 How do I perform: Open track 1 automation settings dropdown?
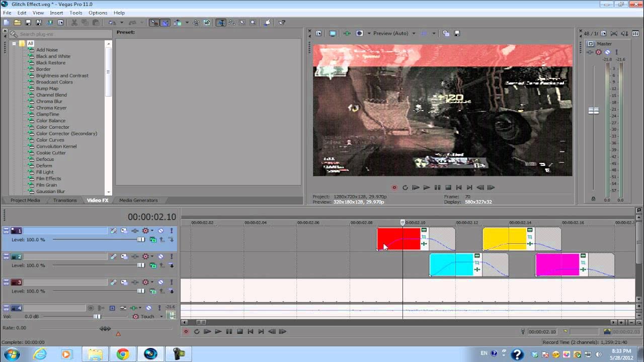[152, 231]
